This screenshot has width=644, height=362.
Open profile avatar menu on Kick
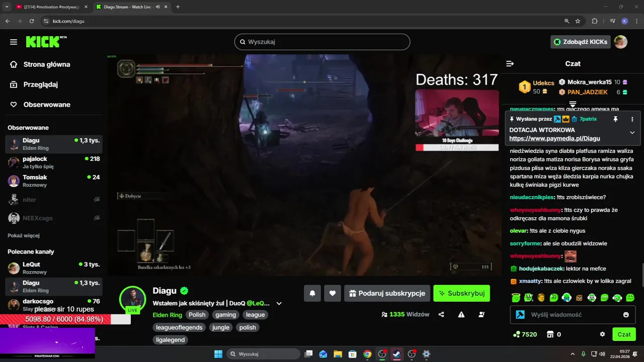pos(621,42)
